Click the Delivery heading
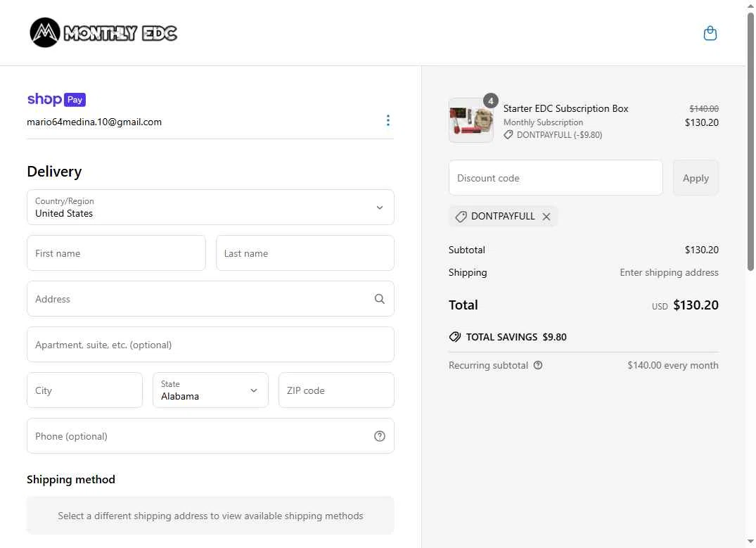Screen dimensions: 756x548 [54, 172]
